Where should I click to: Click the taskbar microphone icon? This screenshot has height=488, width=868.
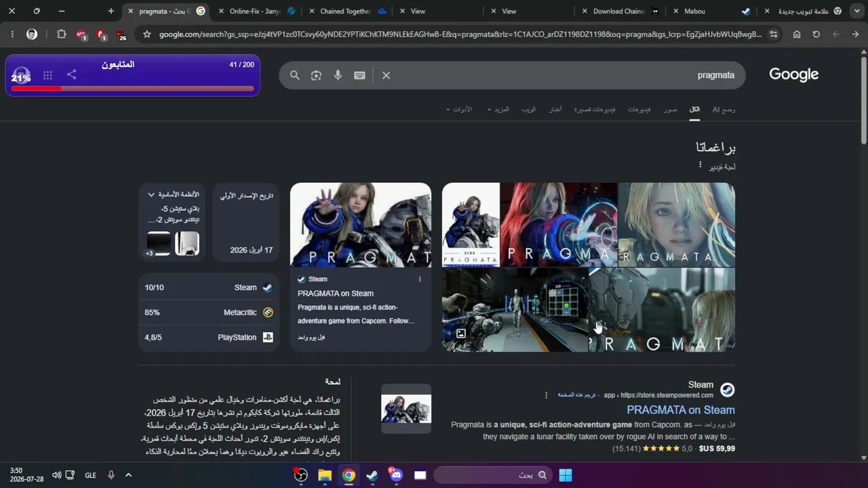pos(111,475)
